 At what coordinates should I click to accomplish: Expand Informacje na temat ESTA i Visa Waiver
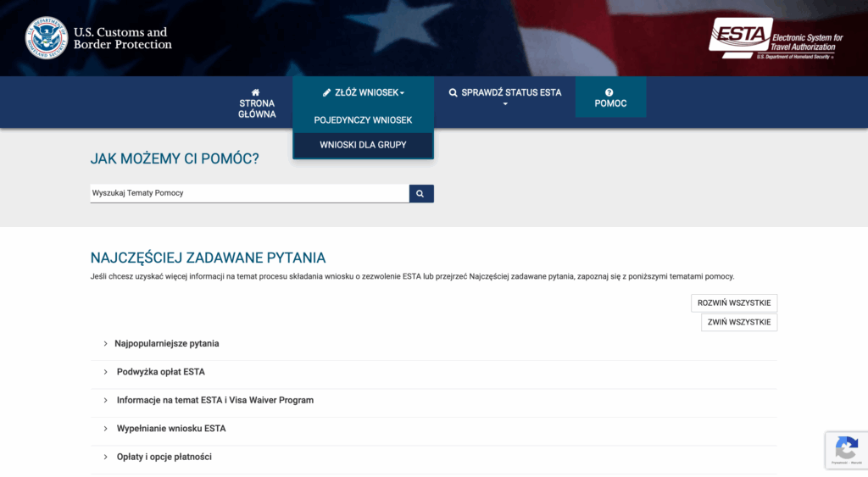214,400
